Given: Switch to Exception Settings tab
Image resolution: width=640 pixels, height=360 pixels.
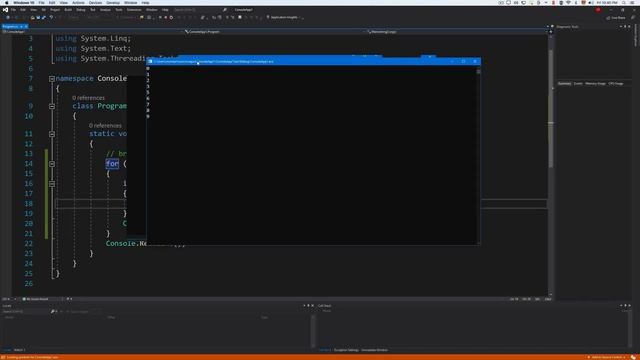Looking at the screenshot, I should (346, 350).
